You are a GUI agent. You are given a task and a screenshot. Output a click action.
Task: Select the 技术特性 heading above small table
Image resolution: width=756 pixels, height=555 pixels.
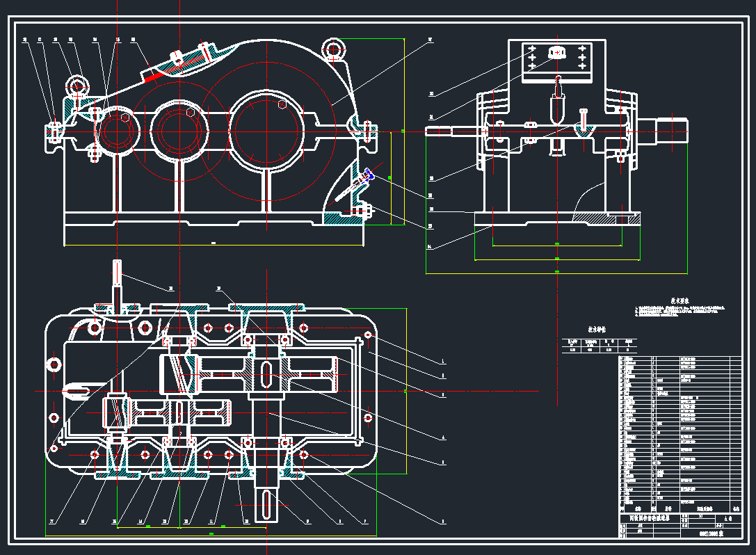(597, 330)
